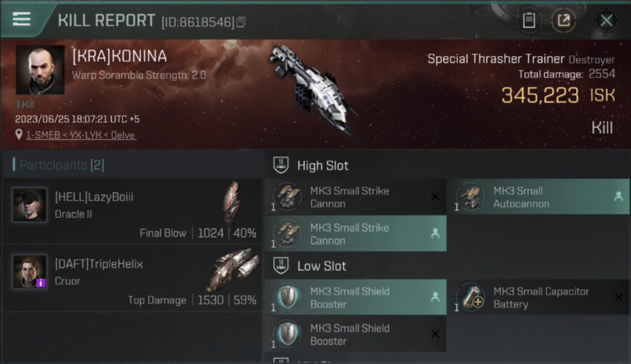631x364 pixels.
Task: Select TripleHelix's portrait
Action: (30, 271)
